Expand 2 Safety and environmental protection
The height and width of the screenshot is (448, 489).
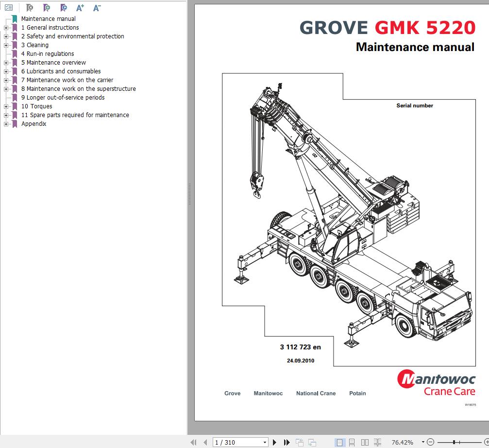[x=6, y=36]
